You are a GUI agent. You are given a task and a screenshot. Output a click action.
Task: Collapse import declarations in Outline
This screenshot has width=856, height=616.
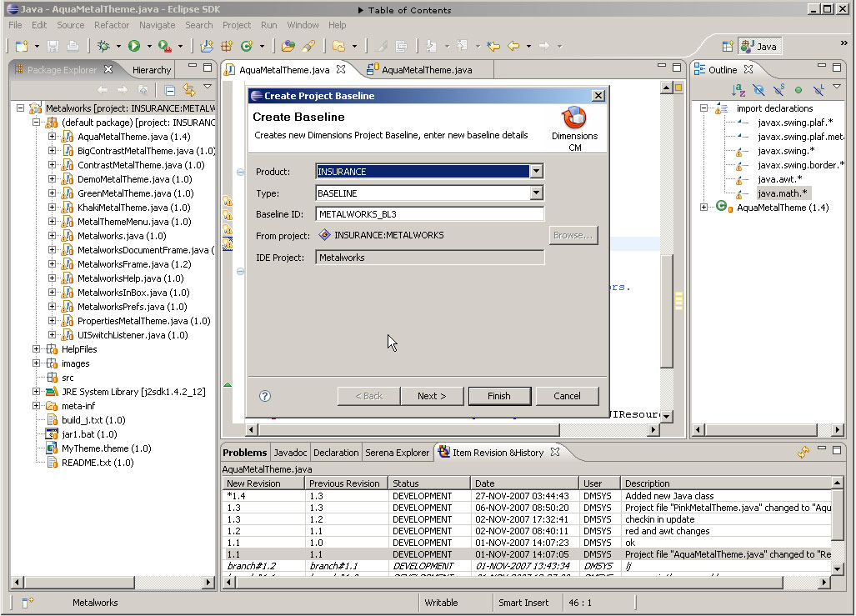tap(704, 108)
